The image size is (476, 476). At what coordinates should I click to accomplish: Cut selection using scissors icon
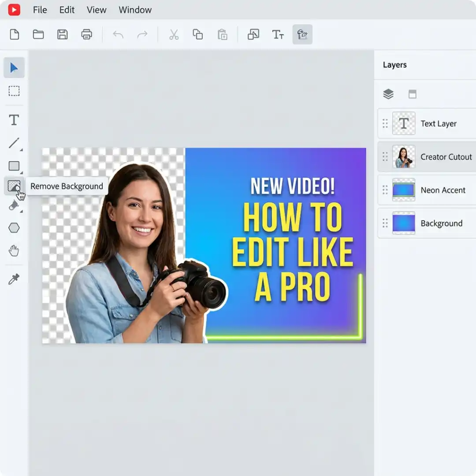coord(174,34)
